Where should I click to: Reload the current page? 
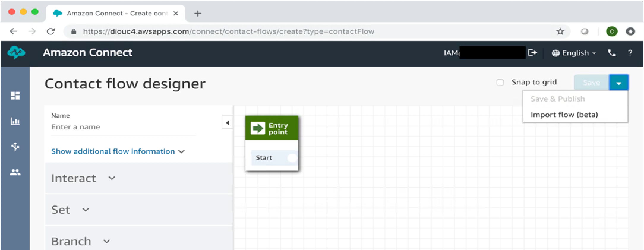coord(51,31)
